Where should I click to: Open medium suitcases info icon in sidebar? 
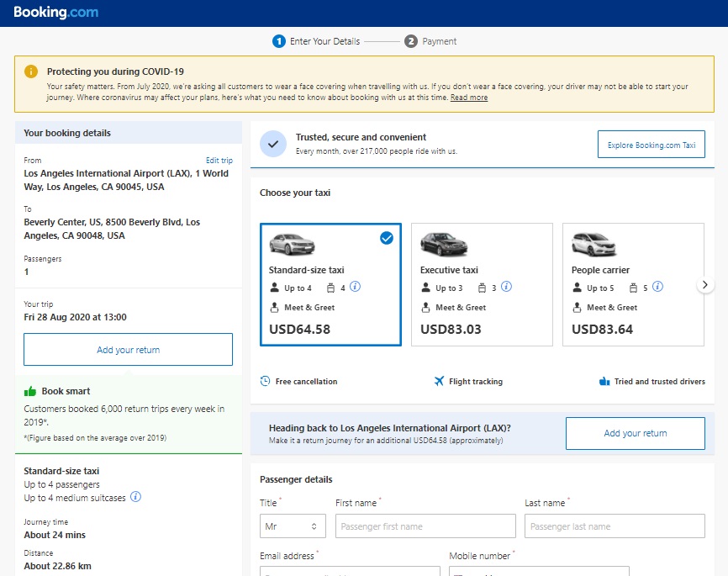pos(135,497)
